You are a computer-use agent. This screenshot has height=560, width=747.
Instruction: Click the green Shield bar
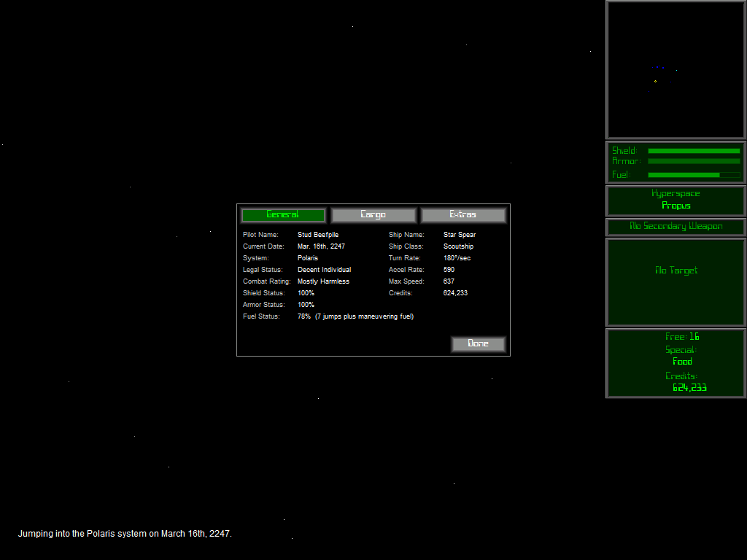(694, 151)
